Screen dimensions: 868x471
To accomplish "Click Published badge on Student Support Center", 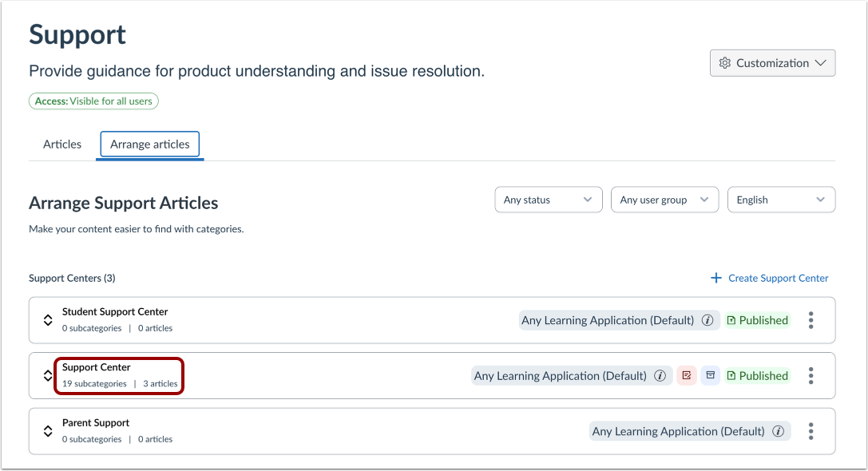I will click(x=757, y=320).
